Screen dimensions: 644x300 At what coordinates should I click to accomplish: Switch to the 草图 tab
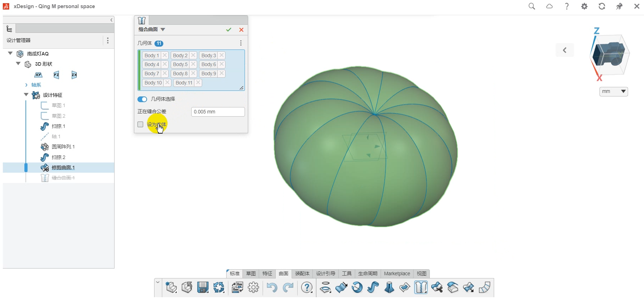point(251,273)
